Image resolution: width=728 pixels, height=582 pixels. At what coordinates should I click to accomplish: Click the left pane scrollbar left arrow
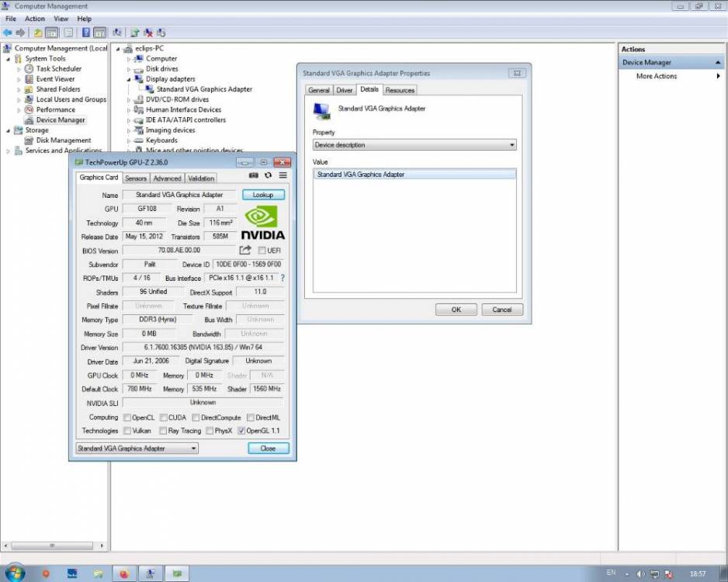(5, 546)
